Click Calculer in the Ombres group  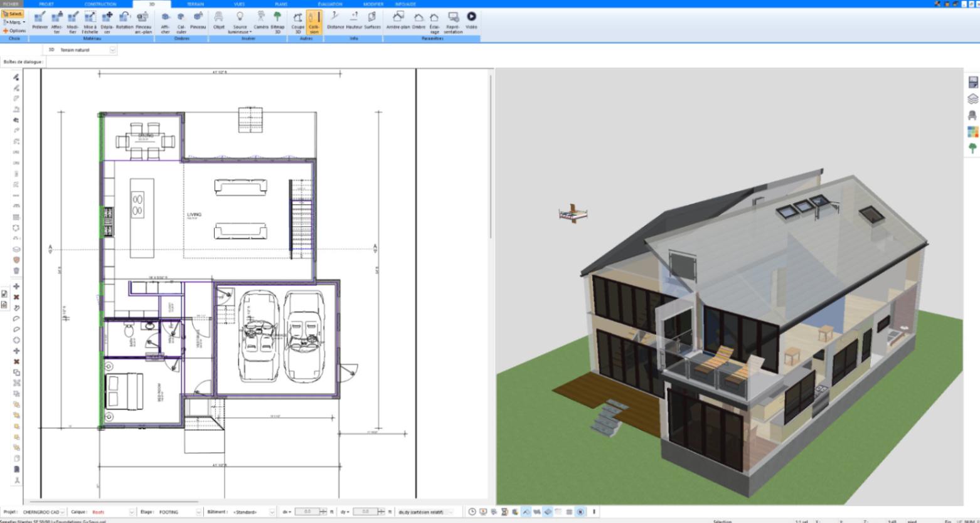tap(181, 21)
